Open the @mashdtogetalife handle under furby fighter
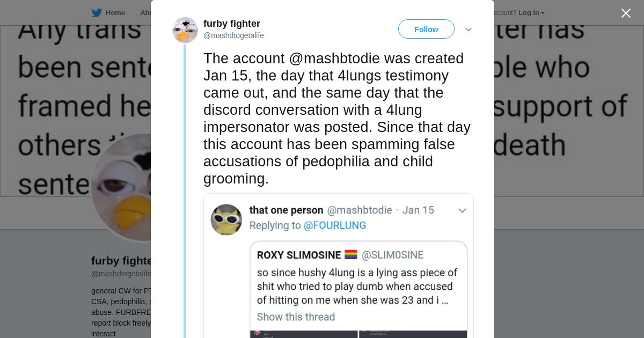The height and width of the screenshot is (338, 644). click(233, 36)
